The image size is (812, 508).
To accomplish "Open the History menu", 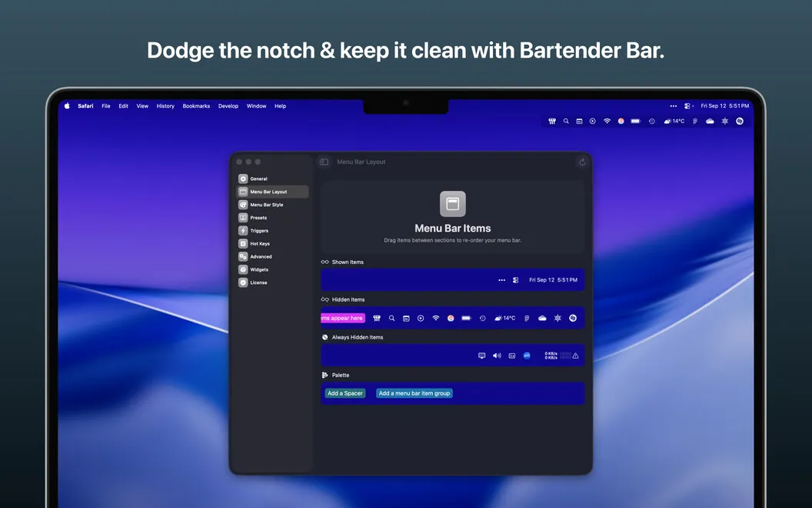I will coord(166,105).
